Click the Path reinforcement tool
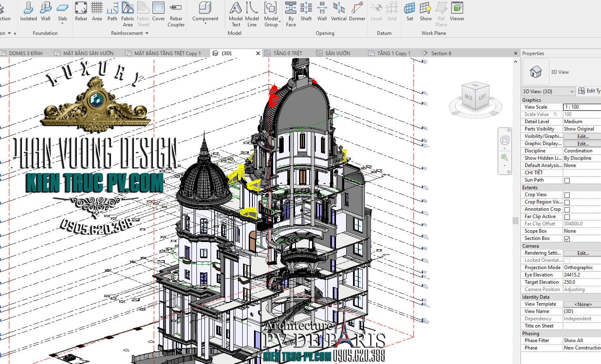Image resolution: width=601 pixels, height=364 pixels. [x=112, y=12]
